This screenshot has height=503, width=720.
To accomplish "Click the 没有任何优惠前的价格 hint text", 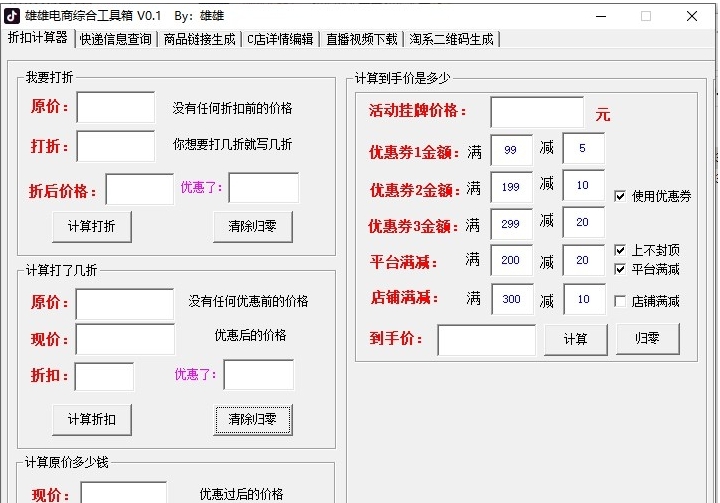I will point(248,301).
